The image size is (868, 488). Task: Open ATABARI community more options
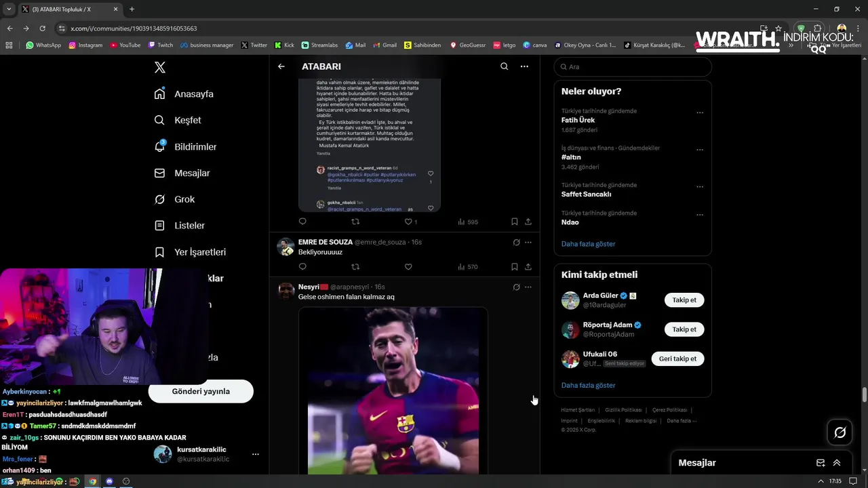pos(524,66)
